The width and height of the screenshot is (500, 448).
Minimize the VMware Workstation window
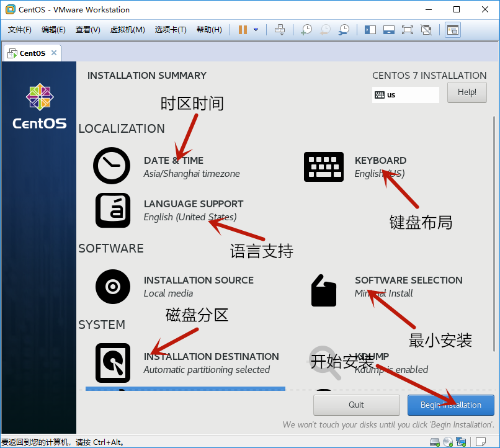[x=429, y=9]
